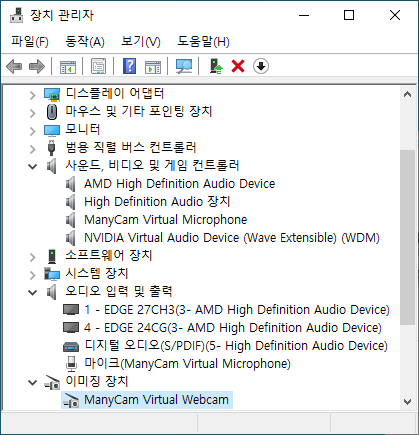Open the 도움말(H) menu

pyautogui.click(x=203, y=41)
